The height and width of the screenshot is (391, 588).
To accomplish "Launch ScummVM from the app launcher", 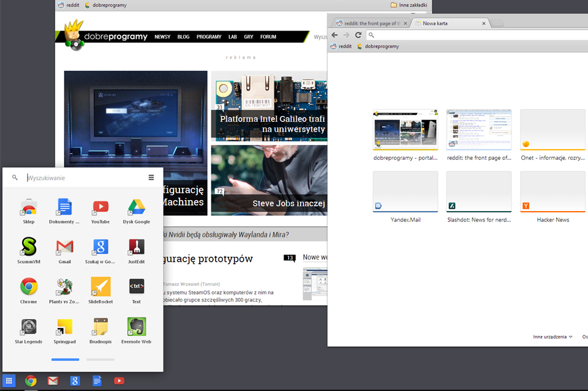I will tap(29, 251).
